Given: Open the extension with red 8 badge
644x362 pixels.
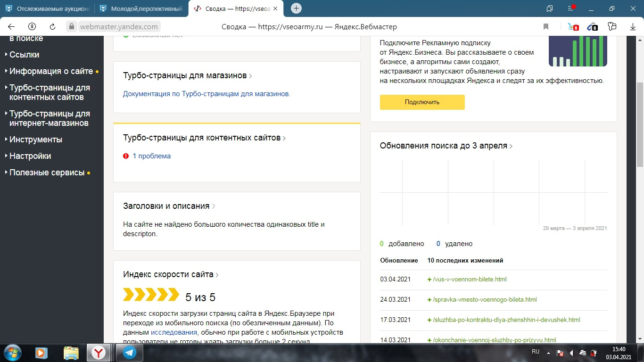Looking at the screenshot, I should click(573, 27).
